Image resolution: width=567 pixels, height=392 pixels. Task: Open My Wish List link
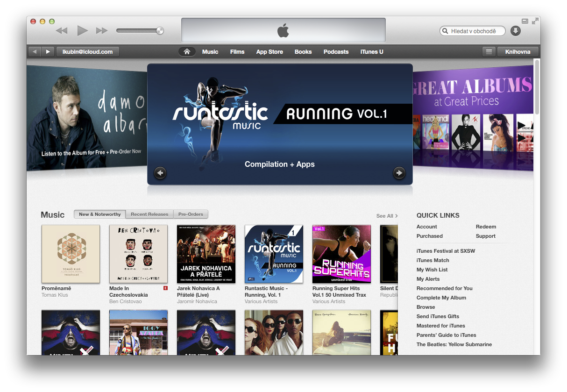pyautogui.click(x=432, y=270)
